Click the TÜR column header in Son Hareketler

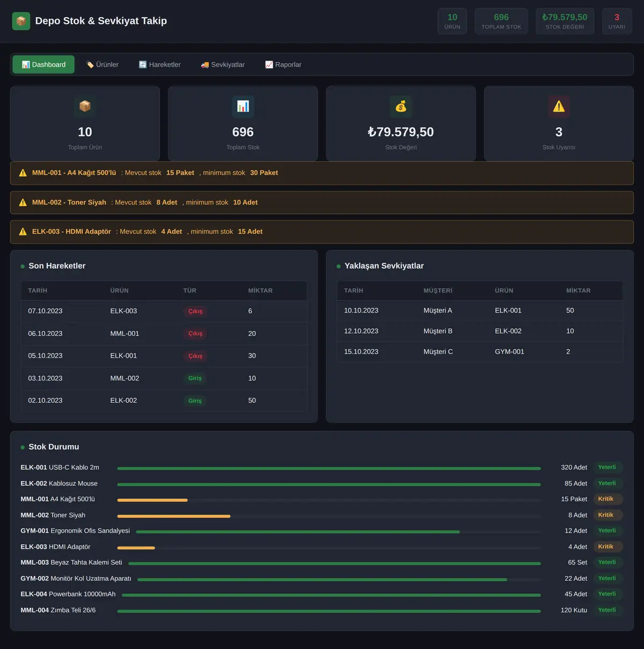click(190, 291)
